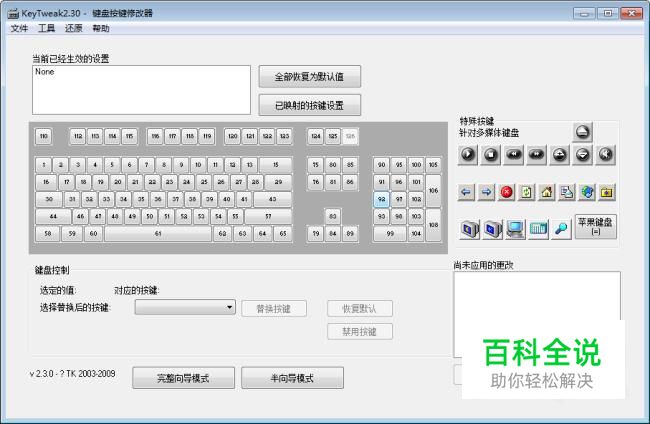Select numpad key 104

tap(416, 233)
